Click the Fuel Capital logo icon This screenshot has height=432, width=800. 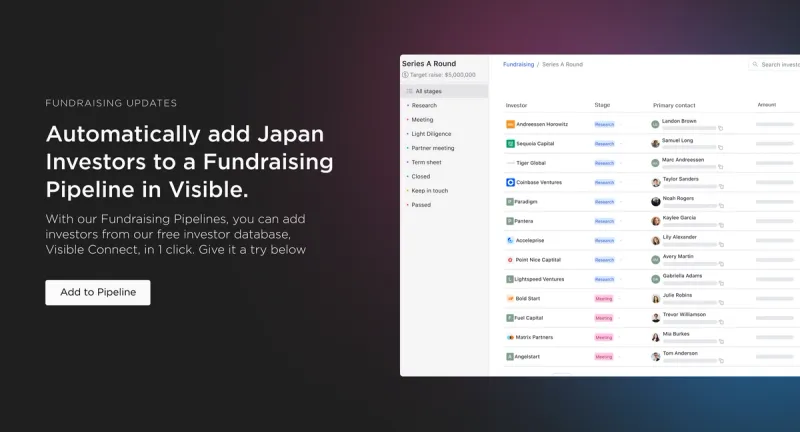click(x=510, y=318)
